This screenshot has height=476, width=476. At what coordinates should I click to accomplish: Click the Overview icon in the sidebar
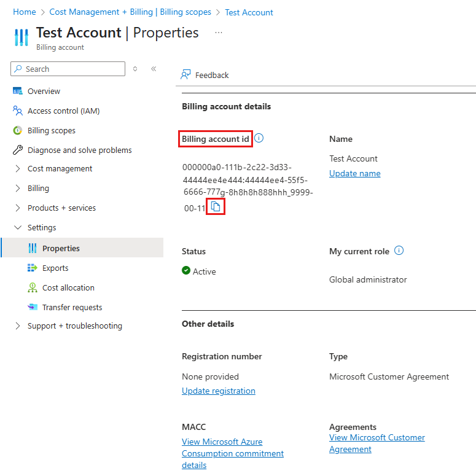(x=17, y=91)
